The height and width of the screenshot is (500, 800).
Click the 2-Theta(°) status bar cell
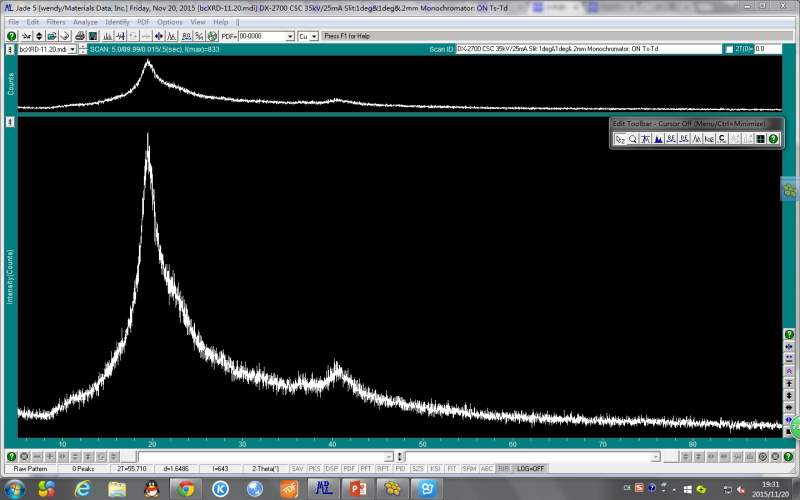click(265, 468)
